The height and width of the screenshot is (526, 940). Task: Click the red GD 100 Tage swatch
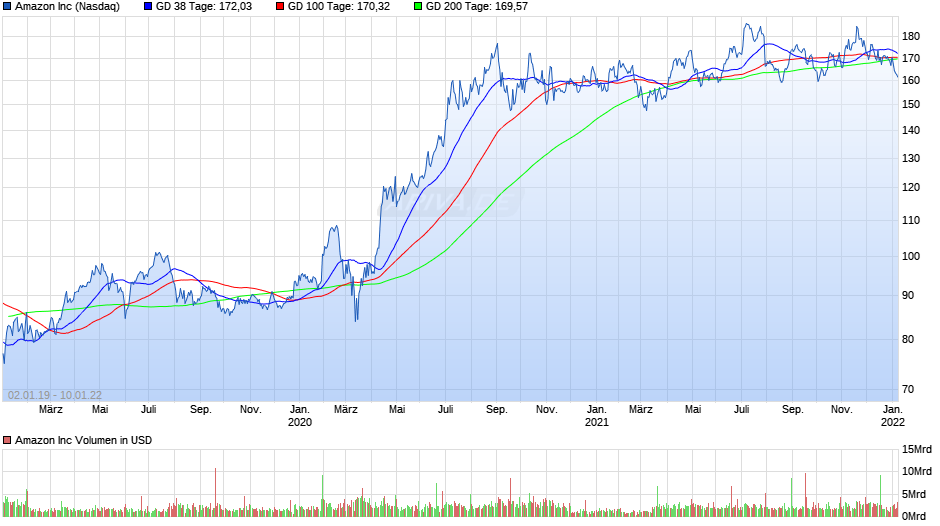pos(280,7)
